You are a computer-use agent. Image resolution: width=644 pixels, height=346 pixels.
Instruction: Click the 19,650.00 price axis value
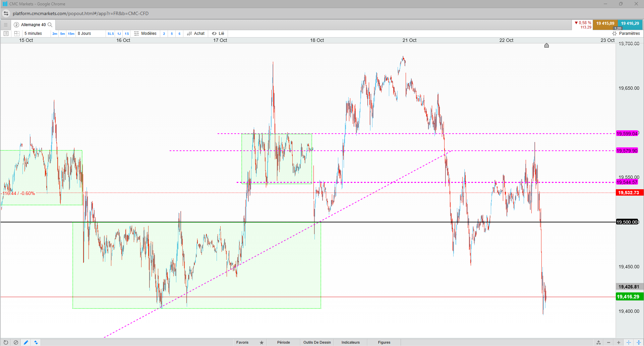point(629,88)
